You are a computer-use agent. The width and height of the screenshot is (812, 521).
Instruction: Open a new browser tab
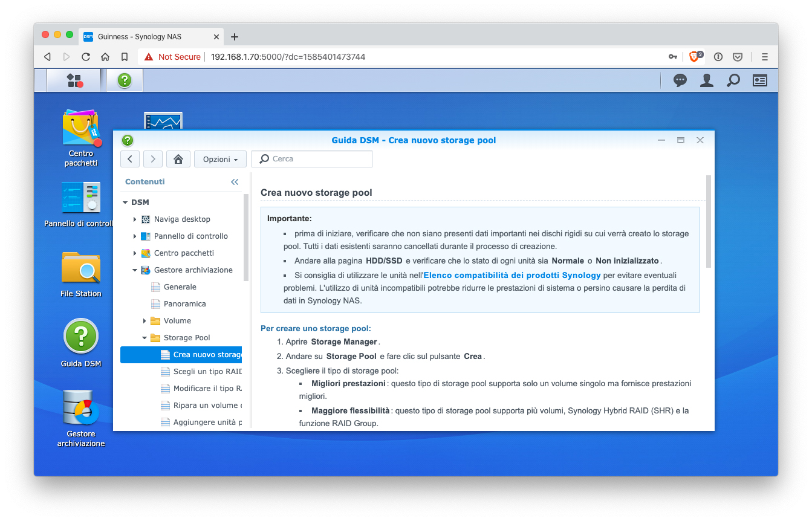[235, 37]
